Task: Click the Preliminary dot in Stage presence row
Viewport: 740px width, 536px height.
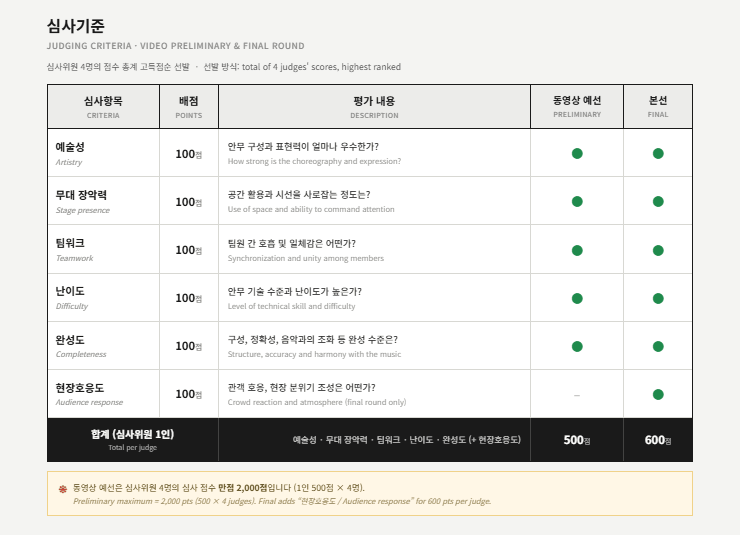Action: click(577, 201)
